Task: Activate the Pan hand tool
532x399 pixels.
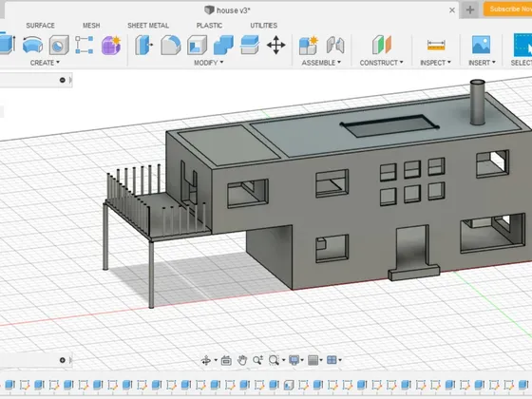Action: 242,360
